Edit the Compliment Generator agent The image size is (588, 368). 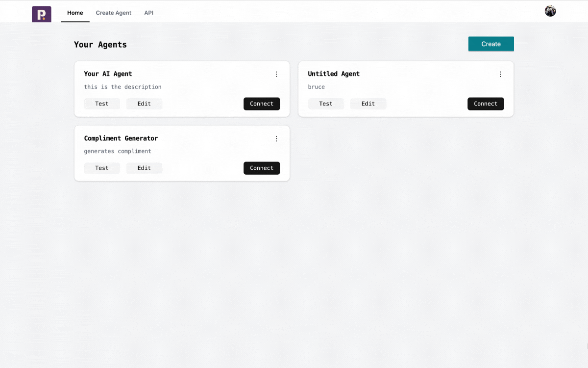click(x=144, y=168)
